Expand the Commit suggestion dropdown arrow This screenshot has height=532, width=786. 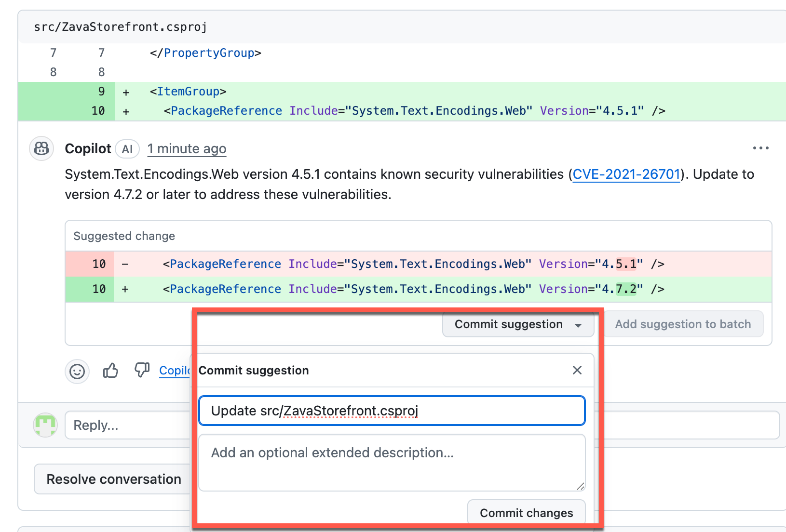click(578, 325)
